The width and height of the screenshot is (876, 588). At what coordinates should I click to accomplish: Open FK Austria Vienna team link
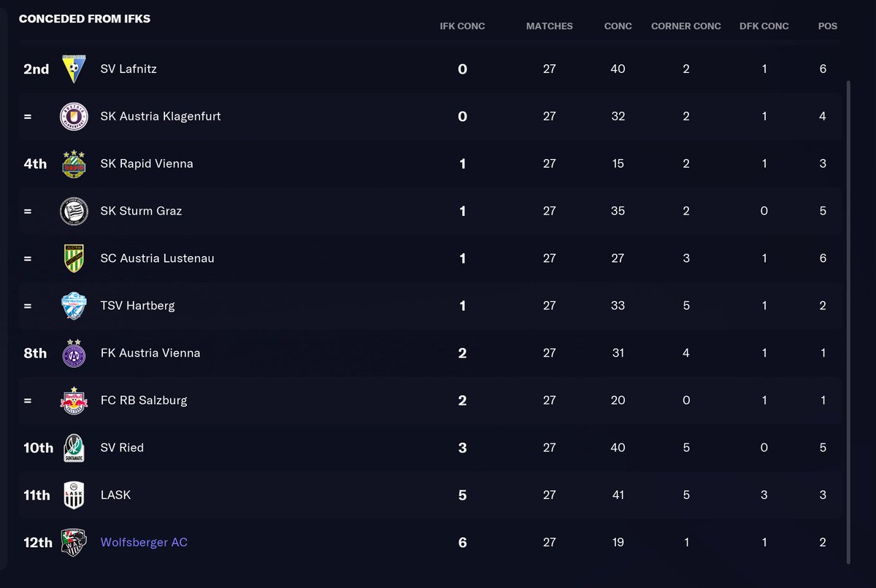[150, 353]
